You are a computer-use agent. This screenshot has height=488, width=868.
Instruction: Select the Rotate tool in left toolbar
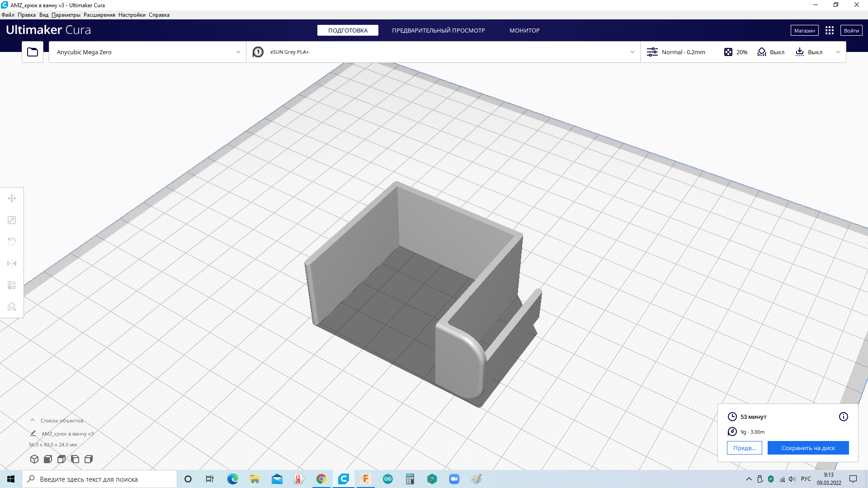click(12, 242)
